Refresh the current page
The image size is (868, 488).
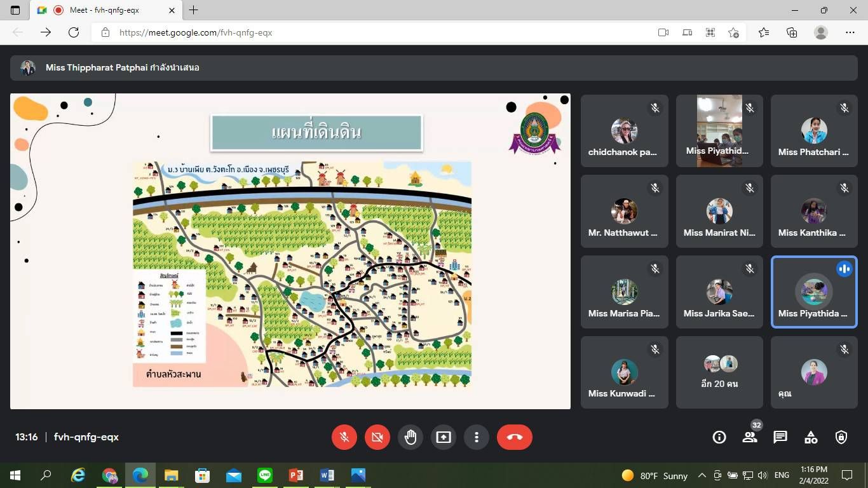pos(74,32)
